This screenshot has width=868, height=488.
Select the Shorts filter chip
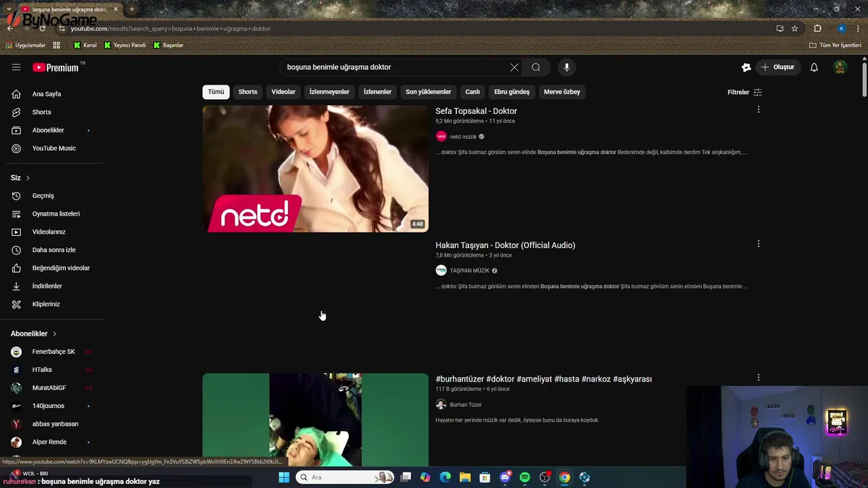[x=248, y=91]
